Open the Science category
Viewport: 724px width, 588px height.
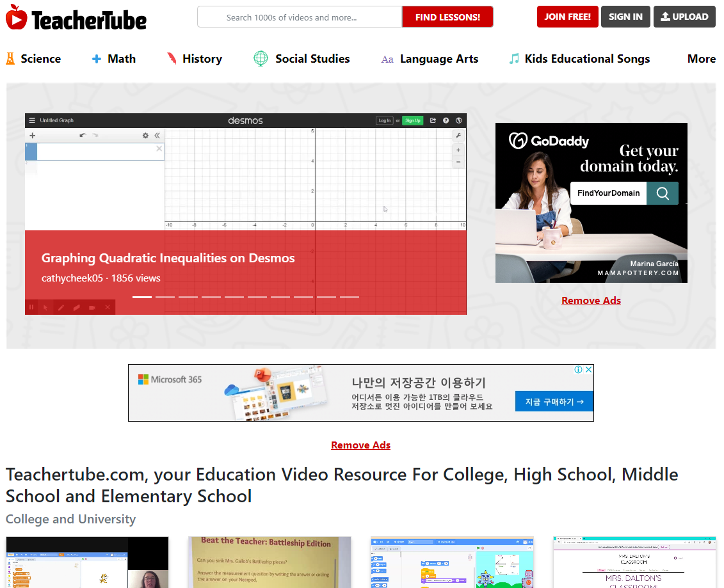40,59
